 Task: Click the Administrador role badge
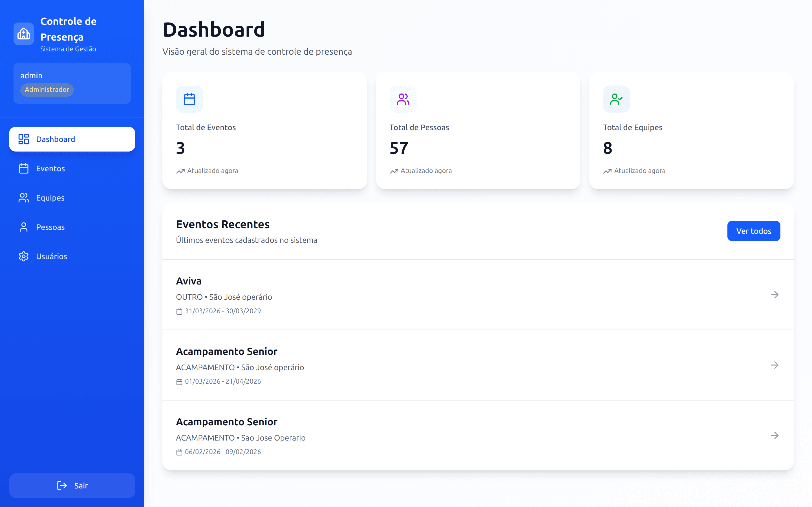click(x=47, y=90)
